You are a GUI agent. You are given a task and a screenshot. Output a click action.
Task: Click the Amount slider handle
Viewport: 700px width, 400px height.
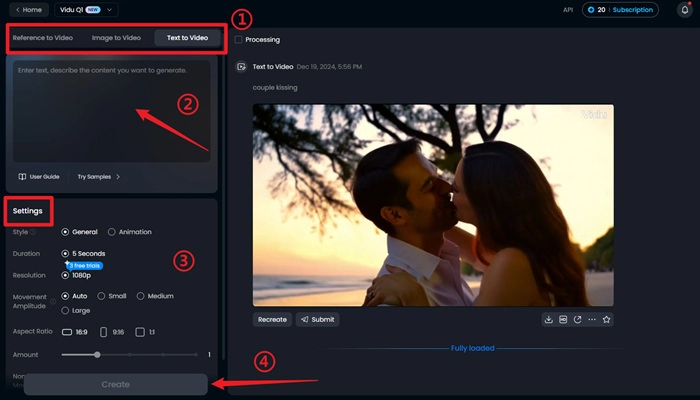pos(97,355)
